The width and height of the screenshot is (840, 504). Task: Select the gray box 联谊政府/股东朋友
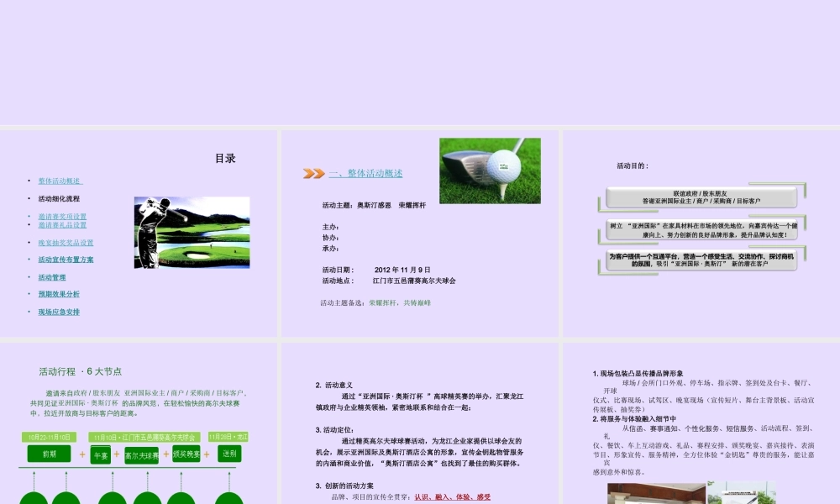(701, 197)
